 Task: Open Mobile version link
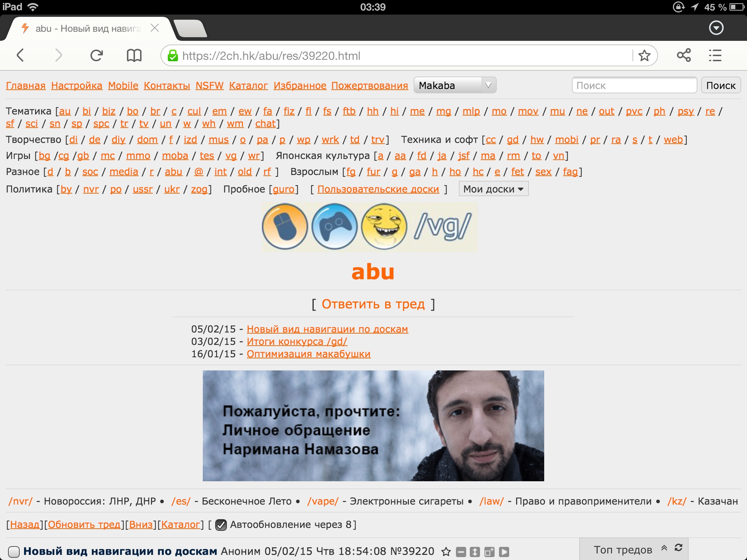(123, 86)
